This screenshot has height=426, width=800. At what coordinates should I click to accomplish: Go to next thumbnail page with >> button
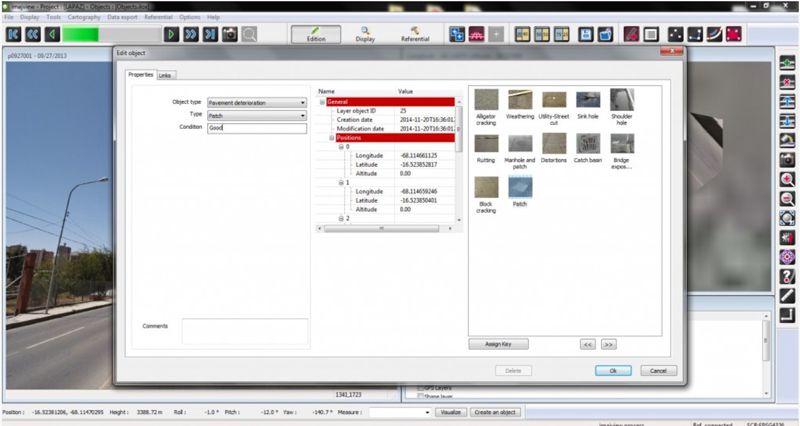tap(608, 345)
